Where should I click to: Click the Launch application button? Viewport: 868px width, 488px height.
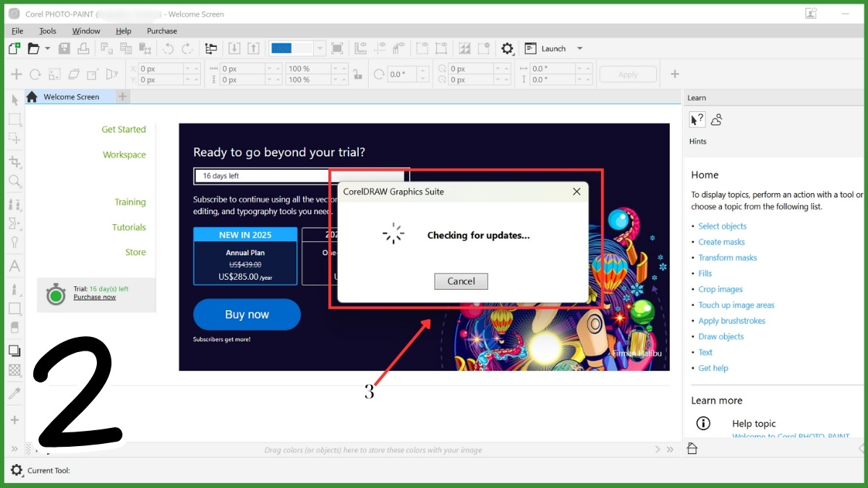[x=545, y=48]
